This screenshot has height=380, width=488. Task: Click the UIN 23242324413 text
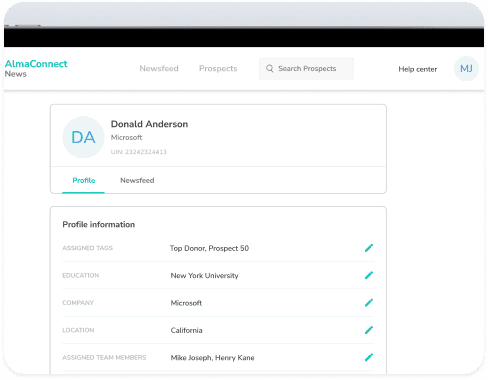pyautogui.click(x=139, y=152)
